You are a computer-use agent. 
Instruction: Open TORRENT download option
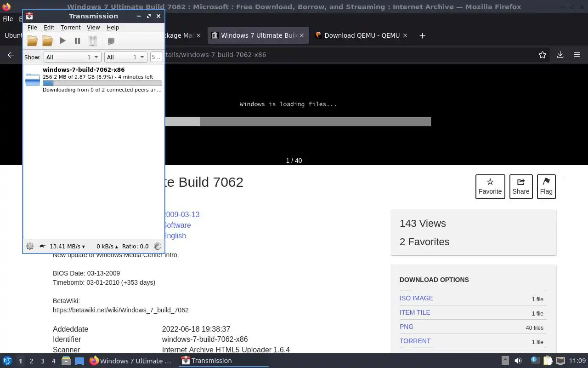click(415, 341)
